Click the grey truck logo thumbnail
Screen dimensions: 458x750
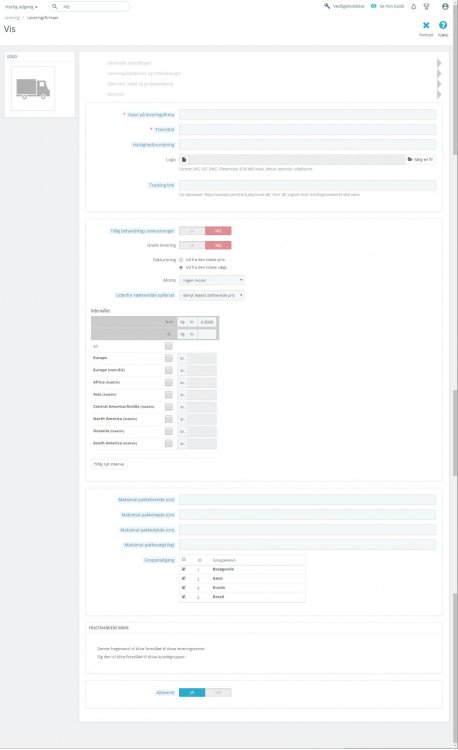(x=33, y=88)
